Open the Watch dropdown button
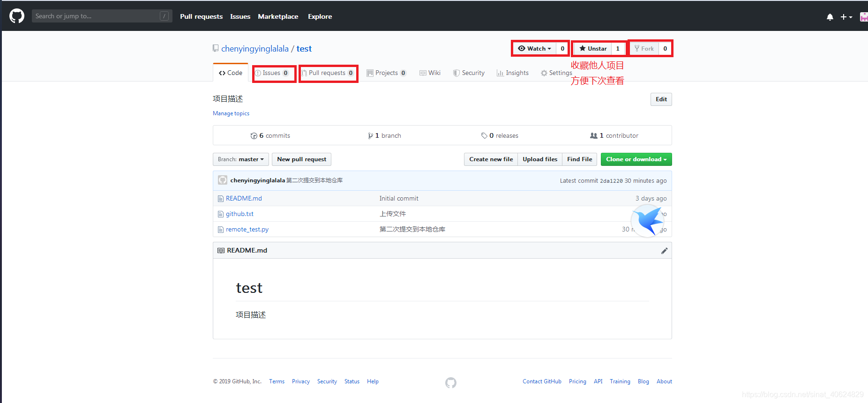The image size is (868, 403). tap(534, 48)
